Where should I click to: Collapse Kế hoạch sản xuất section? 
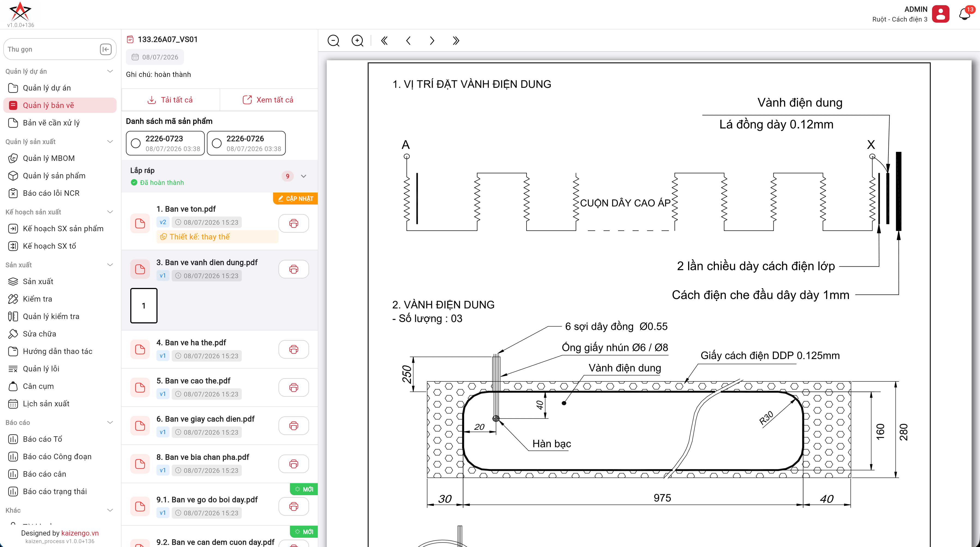[110, 212]
